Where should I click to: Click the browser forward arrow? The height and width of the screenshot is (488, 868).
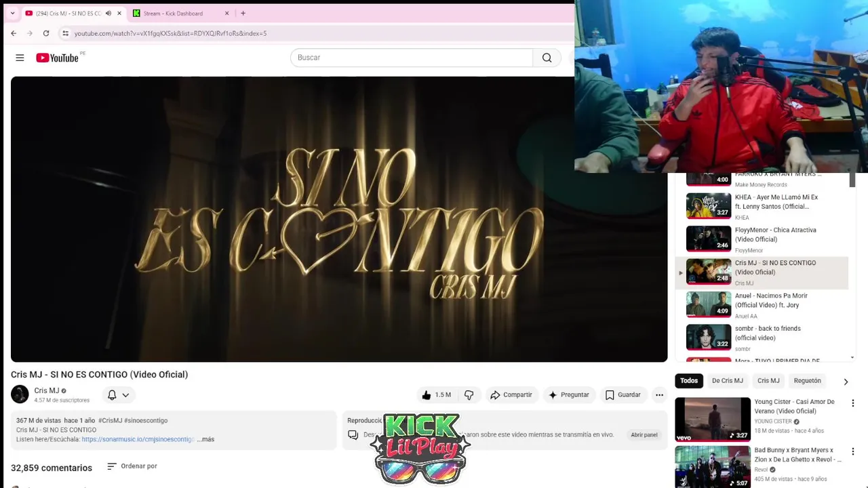pos(30,33)
